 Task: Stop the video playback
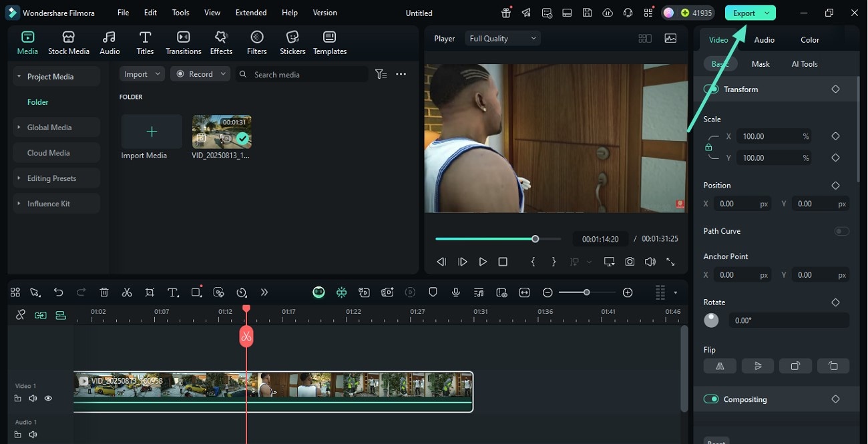(503, 262)
